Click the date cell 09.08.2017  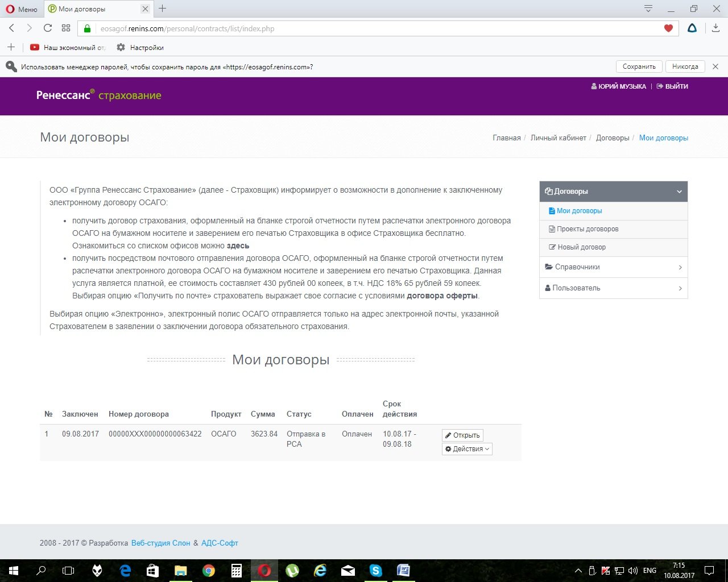(x=80, y=434)
